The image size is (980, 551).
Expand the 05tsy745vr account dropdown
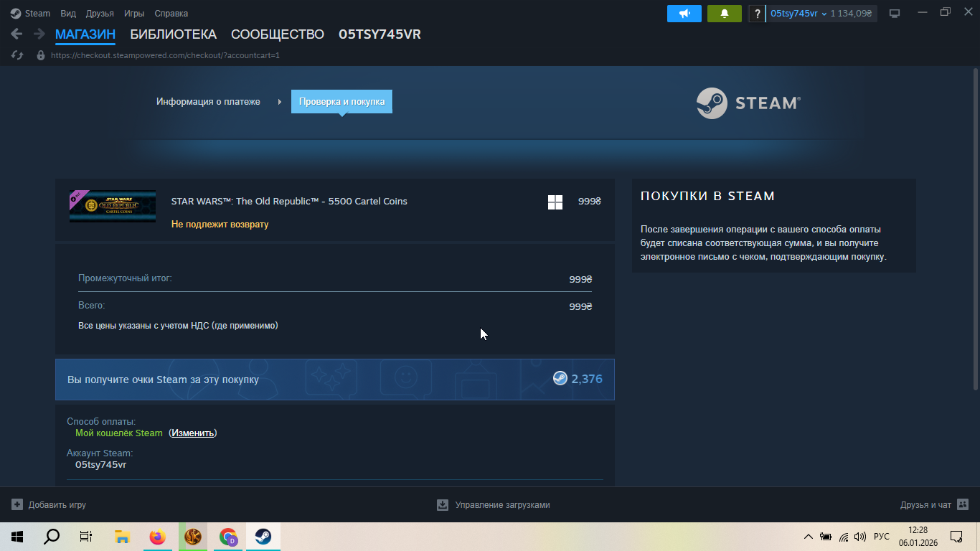click(798, 14)
